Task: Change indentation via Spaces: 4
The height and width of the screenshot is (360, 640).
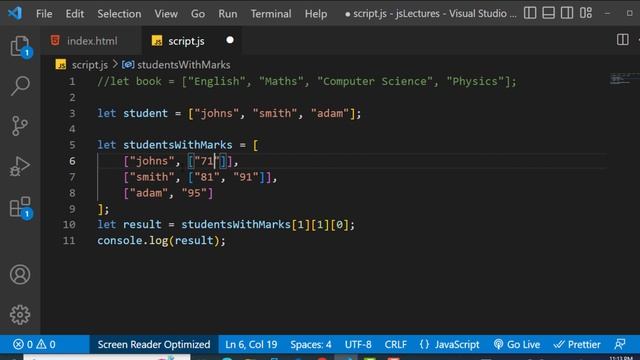Action: (311, 344)
